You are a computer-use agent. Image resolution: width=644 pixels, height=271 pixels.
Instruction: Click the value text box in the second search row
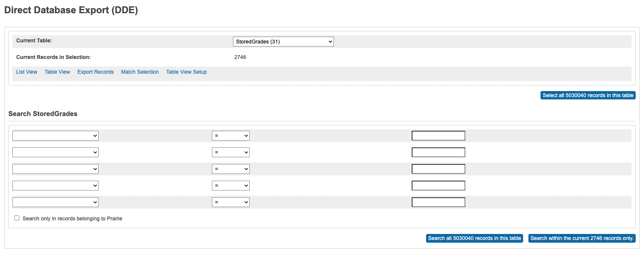(439, 152)
